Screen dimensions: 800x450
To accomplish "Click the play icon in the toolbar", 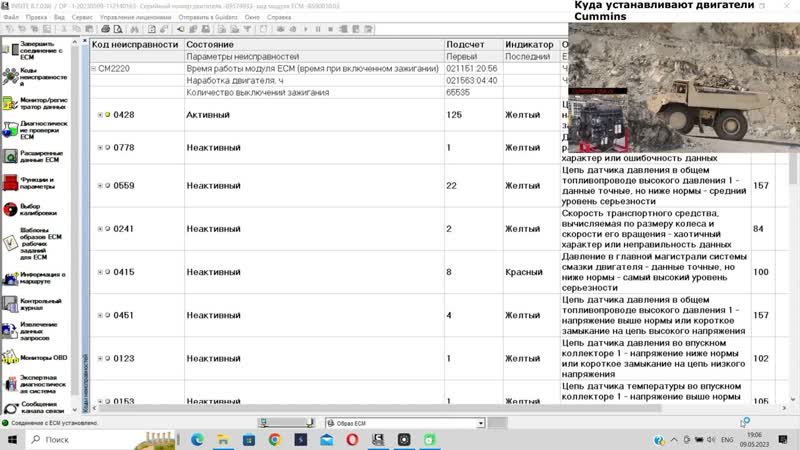I will [306, 29].
